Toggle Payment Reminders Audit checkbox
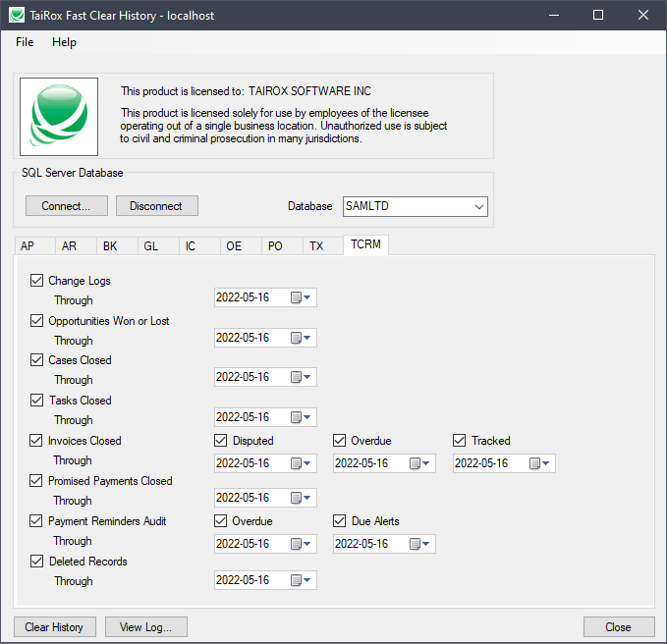The image size is (667, 644). [35, 520]
